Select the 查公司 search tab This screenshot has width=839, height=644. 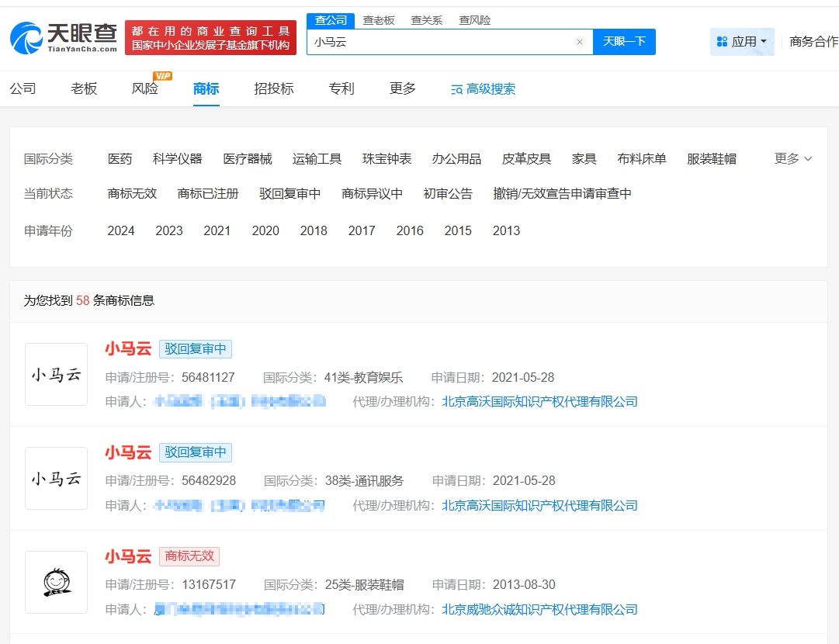[x=331, y=20]
